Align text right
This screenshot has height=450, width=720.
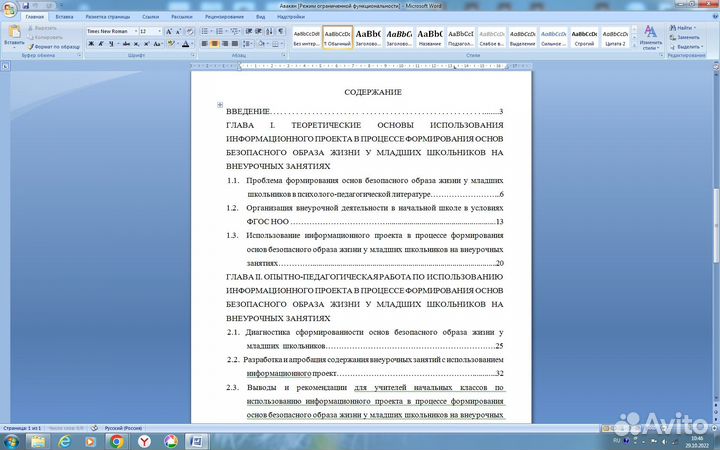tap(225, 44)
